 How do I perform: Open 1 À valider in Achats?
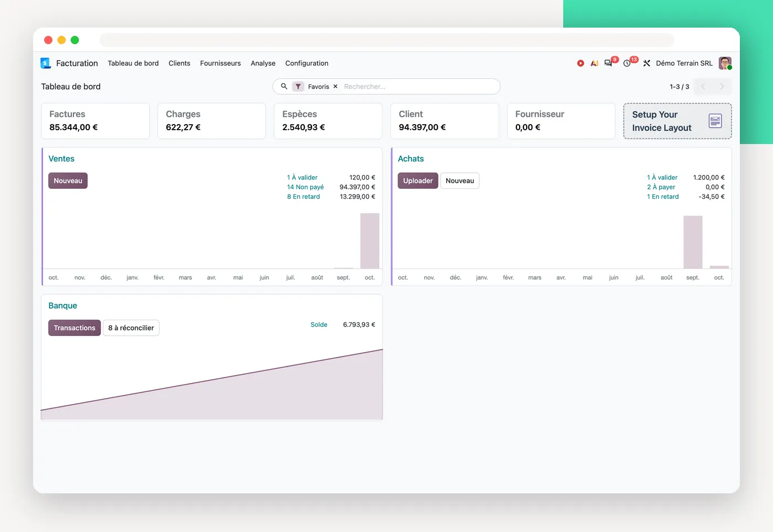pos(662,178)
